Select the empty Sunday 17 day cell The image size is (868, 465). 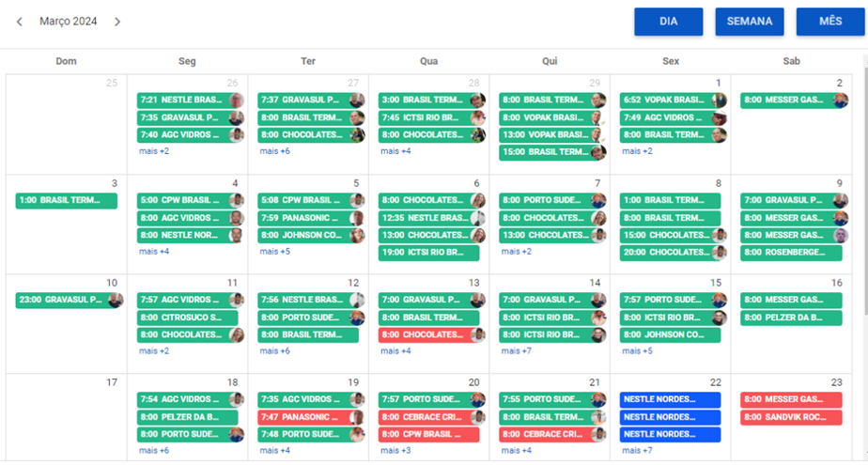[x=66, y=423]
